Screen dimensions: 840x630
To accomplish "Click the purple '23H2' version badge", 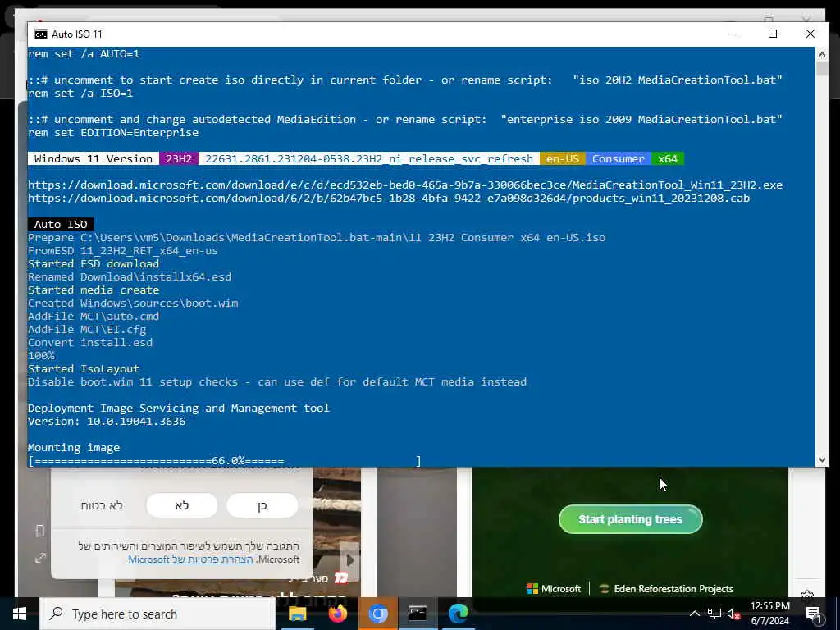I will [179, 159].
